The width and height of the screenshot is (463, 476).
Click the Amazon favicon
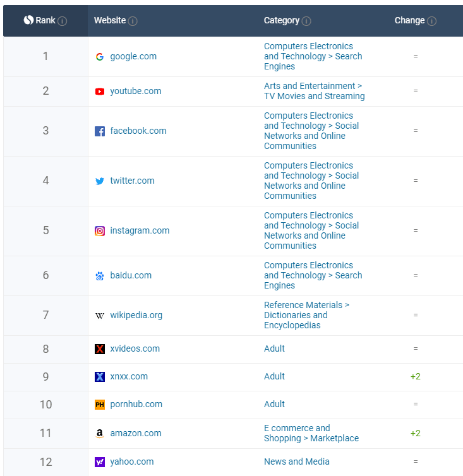click(x=100, y=434)
